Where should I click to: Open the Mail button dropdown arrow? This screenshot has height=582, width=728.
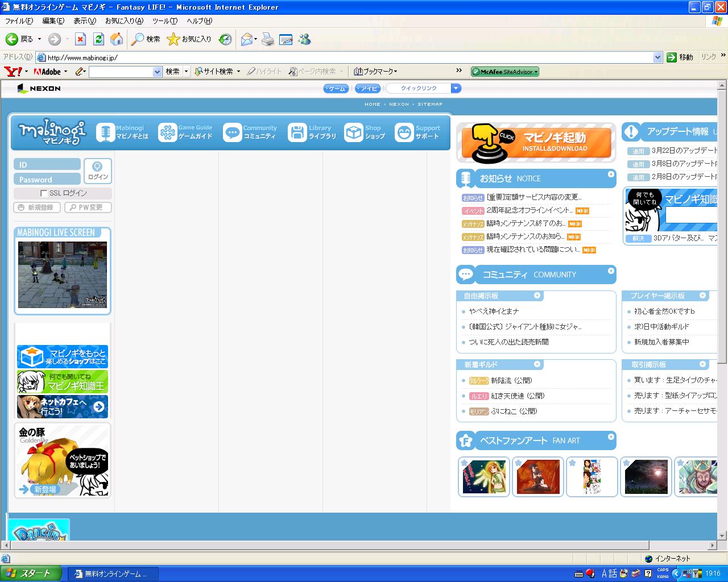coord(255,39)
